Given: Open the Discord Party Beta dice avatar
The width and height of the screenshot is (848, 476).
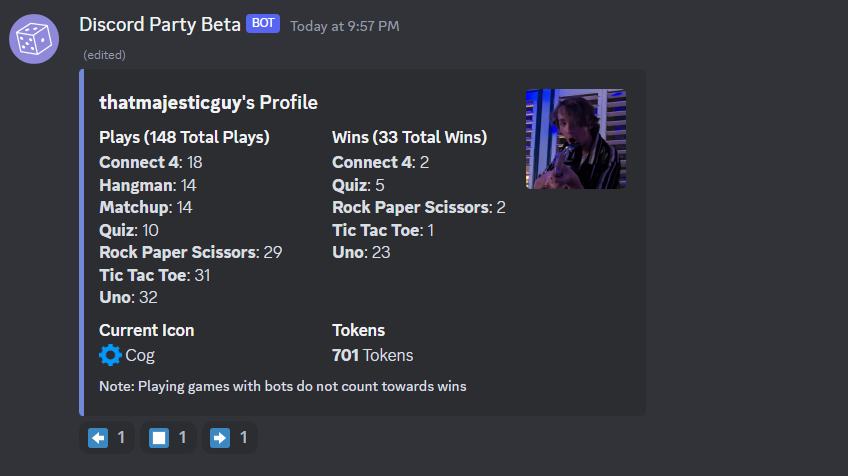Looking at the screenshot, I should (x=34, y=39).
